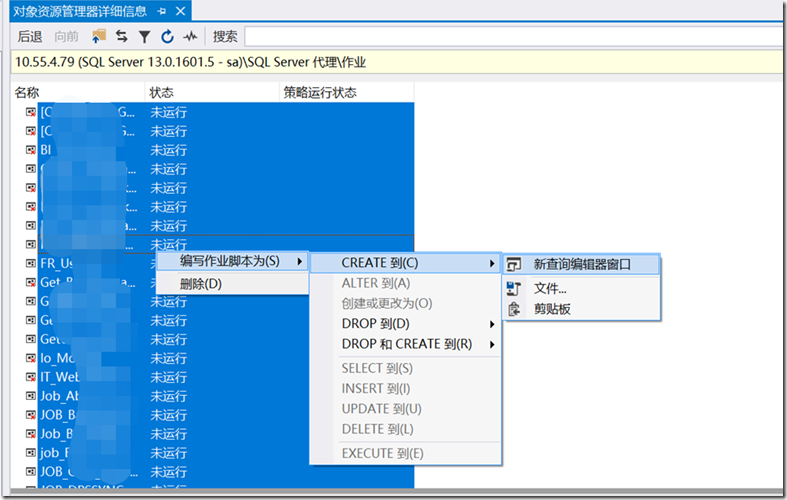Click the activity monitor pulse icon
Image resolution: width=787 pixels, height=500 pixels.
pyautogui.click(x=190, y=36)
